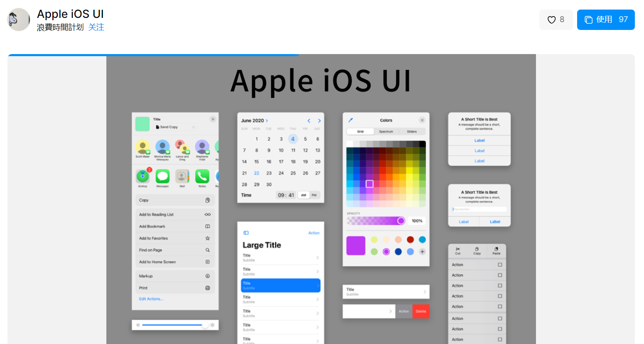The width and height of the screenshot is (644, 344).
Task: Add a new swatch with plus icon
Action: tap(422, 252)
